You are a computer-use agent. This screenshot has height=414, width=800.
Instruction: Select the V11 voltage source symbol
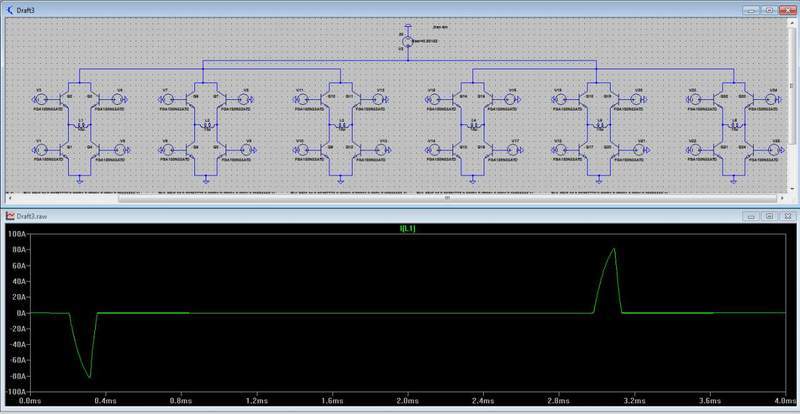click(301, 98)
